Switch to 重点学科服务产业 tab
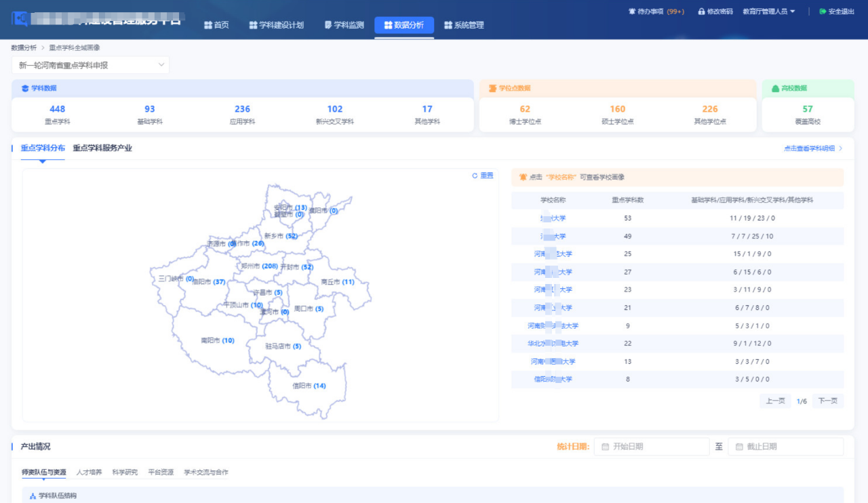 (102, 148)
